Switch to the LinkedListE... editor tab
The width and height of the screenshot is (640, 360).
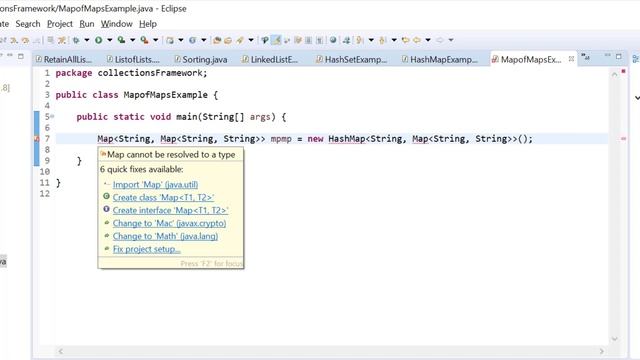click(x=270, y=60)
